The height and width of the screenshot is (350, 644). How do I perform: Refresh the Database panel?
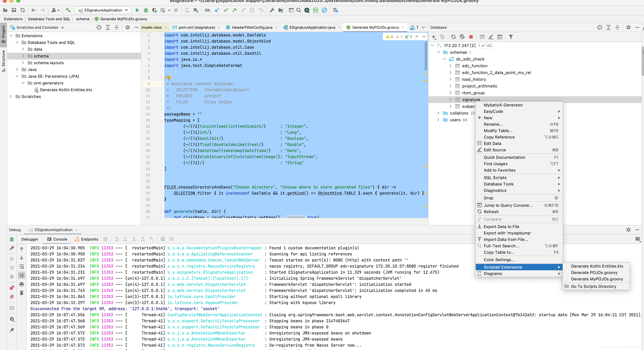453,37
